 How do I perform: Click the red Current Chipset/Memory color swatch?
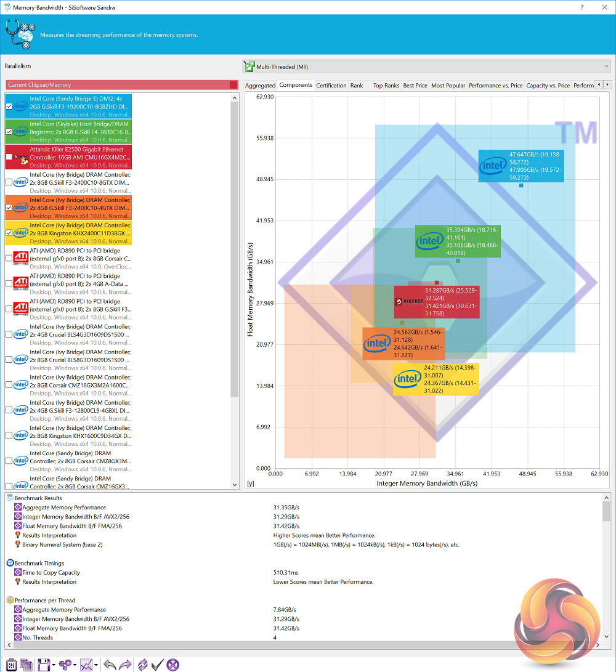click(x=233, y=85)
